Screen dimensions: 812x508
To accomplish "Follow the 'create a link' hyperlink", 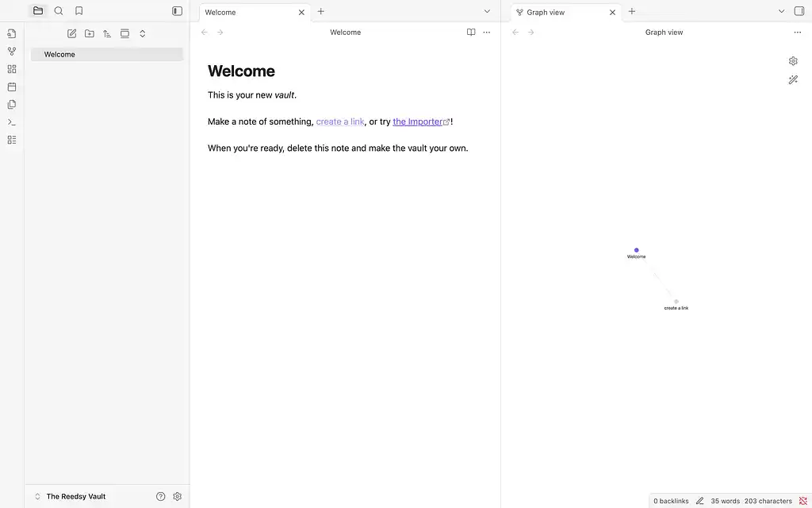I will click(340, 121).
